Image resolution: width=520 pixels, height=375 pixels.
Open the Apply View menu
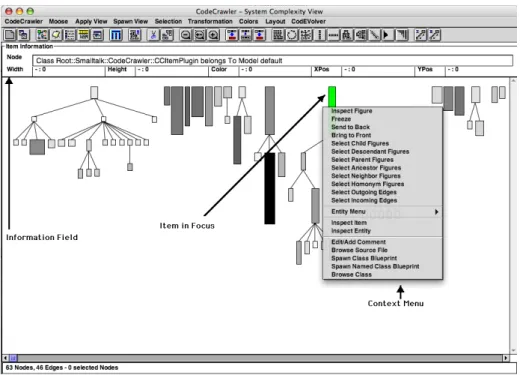pyautogui.click(x=91, y=21)
